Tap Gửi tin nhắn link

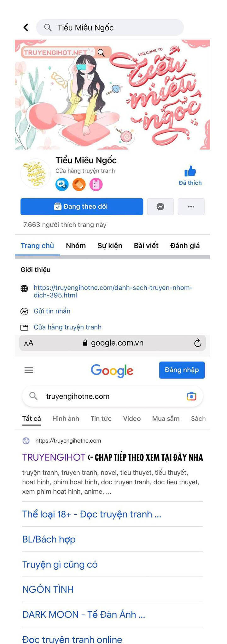(52, 311)
